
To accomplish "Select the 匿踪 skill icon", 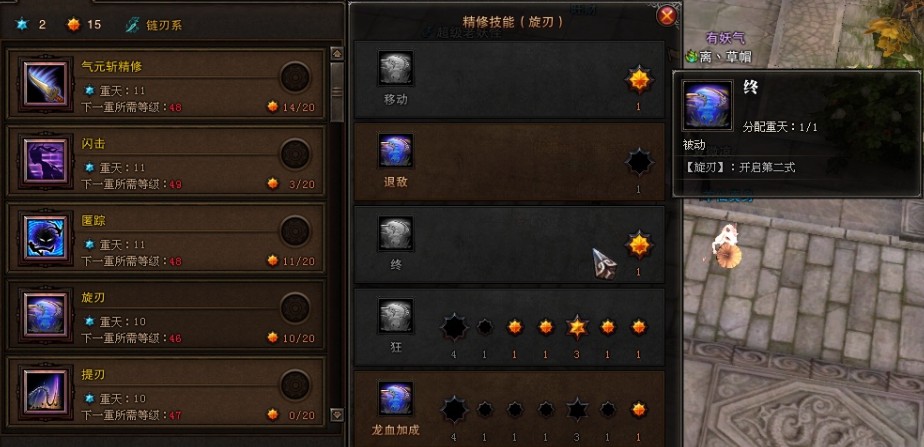I will tap(45, 237).
